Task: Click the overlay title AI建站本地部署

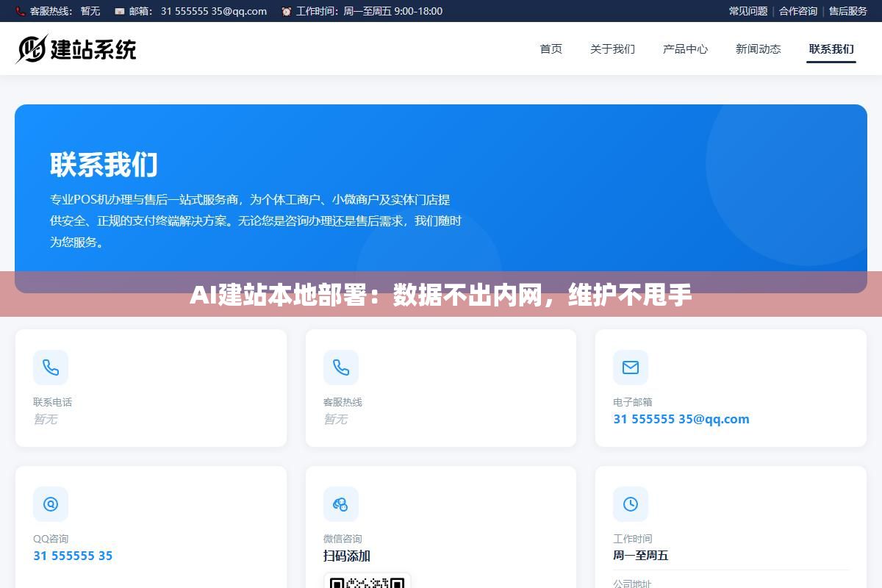Action: point(441,295)
